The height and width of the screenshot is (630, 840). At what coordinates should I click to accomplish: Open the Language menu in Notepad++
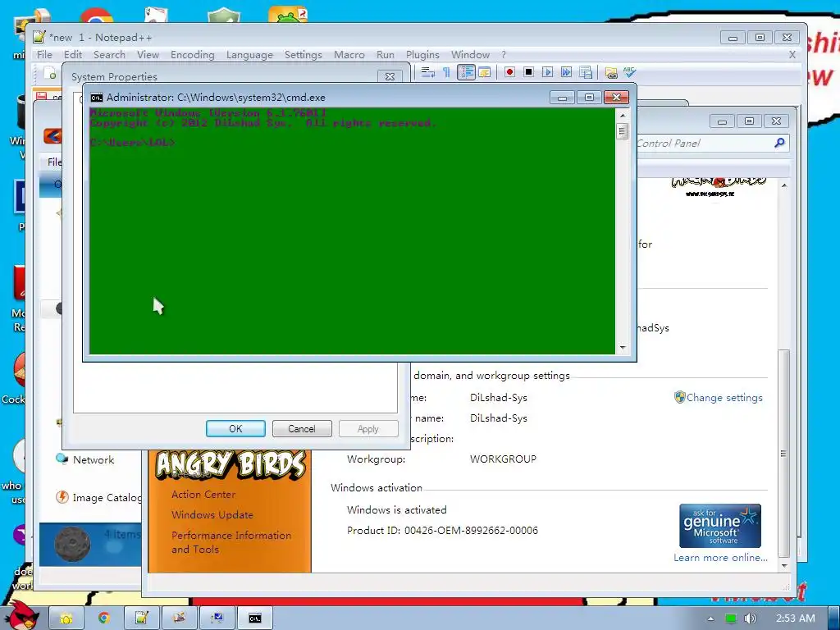(249, 55)
